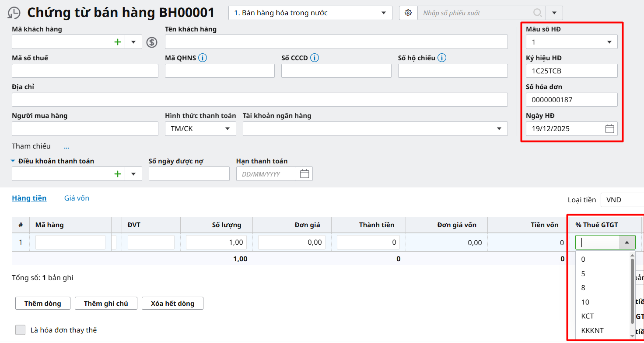Image resolution: width=644 pixels, height=343 pixels.
Task: Open calendar picker for Ngày HĐ
Action: pos(609,128)
